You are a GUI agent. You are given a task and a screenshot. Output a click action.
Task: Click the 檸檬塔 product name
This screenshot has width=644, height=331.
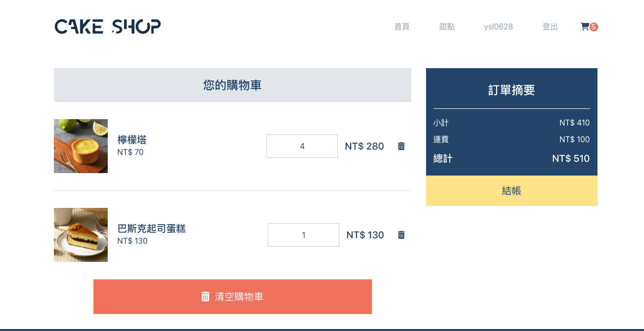click(x=132, y=140)
